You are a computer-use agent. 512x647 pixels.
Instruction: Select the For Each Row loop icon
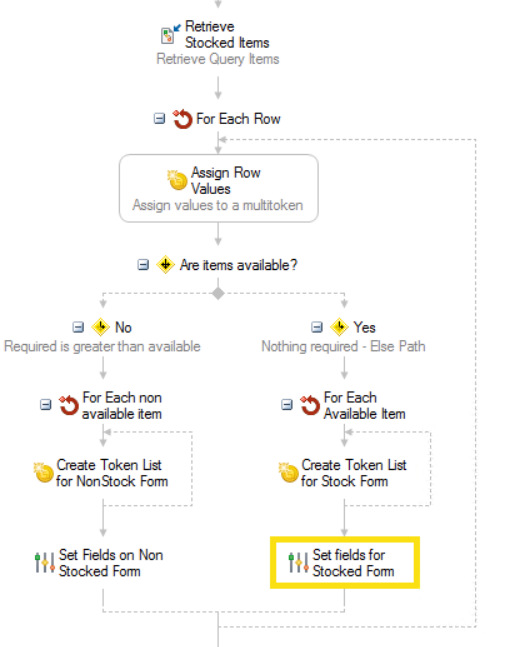click(x=182, y=119)
